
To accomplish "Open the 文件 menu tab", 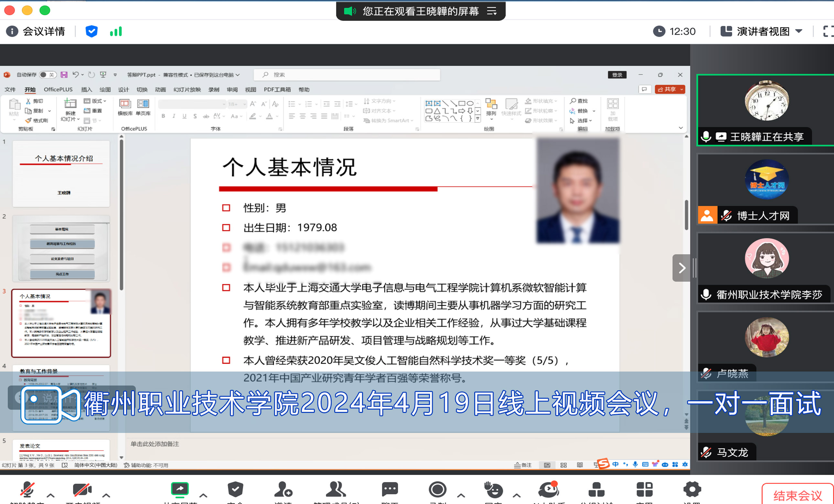I will (x=10, y=89).
